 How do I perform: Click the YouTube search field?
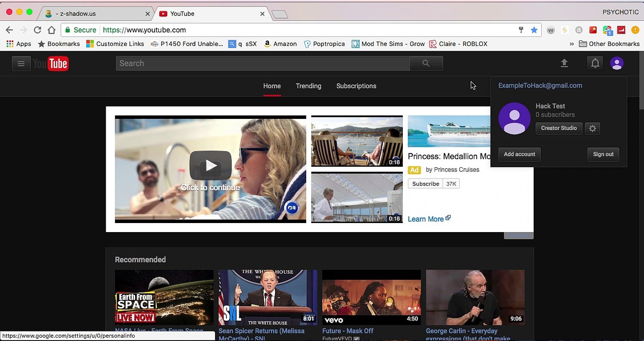(263, 63)
